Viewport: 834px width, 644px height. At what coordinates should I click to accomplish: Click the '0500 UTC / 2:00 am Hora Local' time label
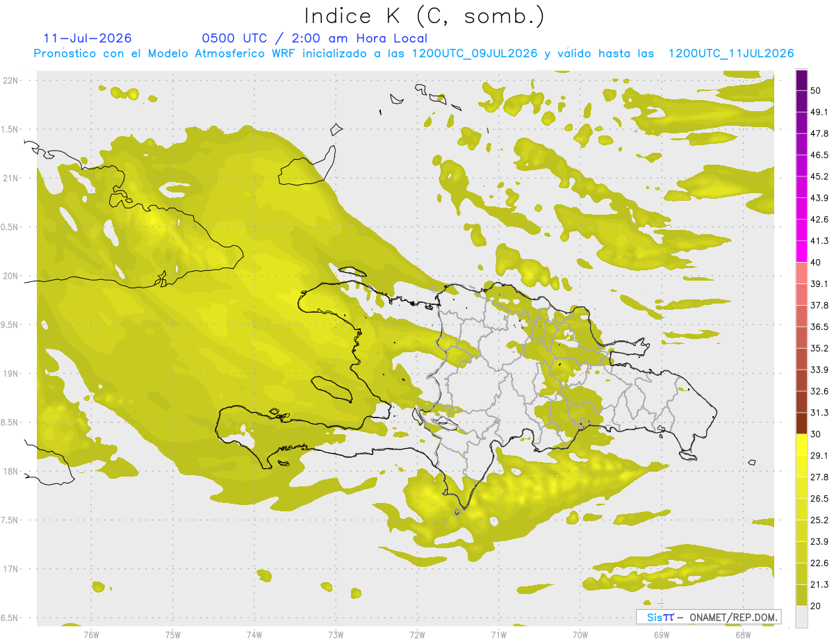[x=314, y=38]
